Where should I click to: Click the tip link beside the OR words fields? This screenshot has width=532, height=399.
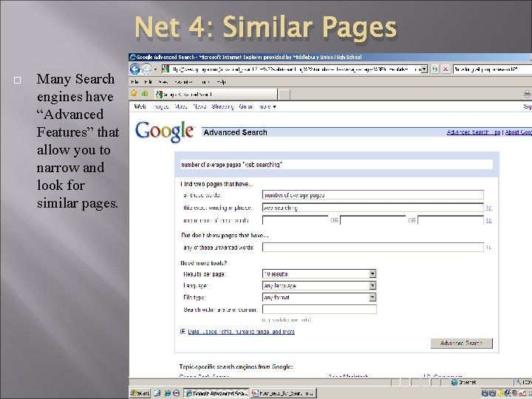488,220
